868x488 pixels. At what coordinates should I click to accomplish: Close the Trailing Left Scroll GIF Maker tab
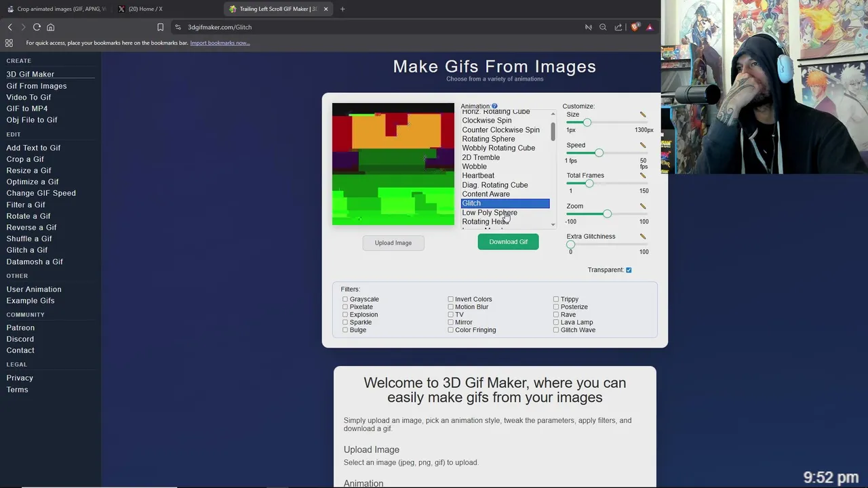click(325, 9)
